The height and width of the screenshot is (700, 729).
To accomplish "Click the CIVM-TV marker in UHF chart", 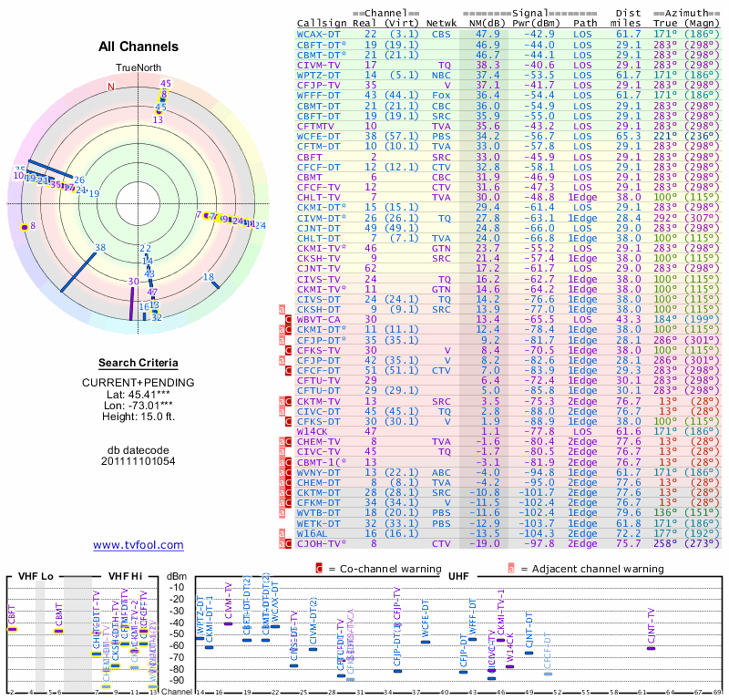I will click(x=229, y=623).
